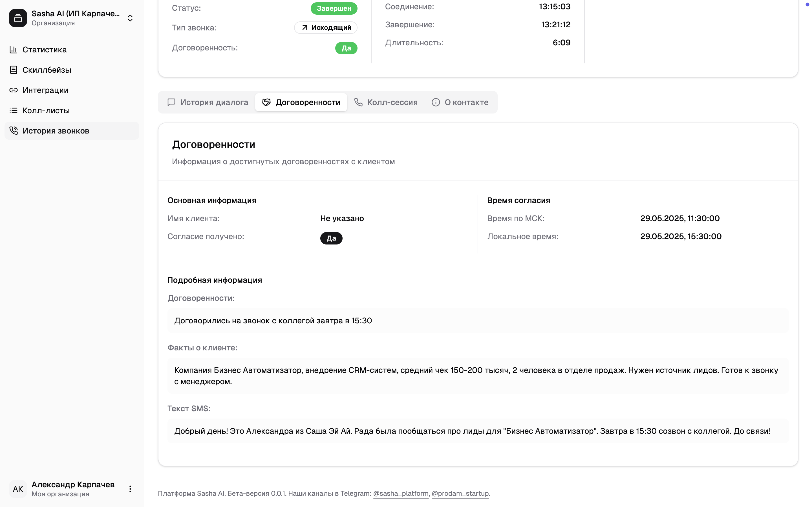The width and height of the screenshot is (812, 507).
Task: Click the handshake icon on the Договоренности tab
Action: 266,102
